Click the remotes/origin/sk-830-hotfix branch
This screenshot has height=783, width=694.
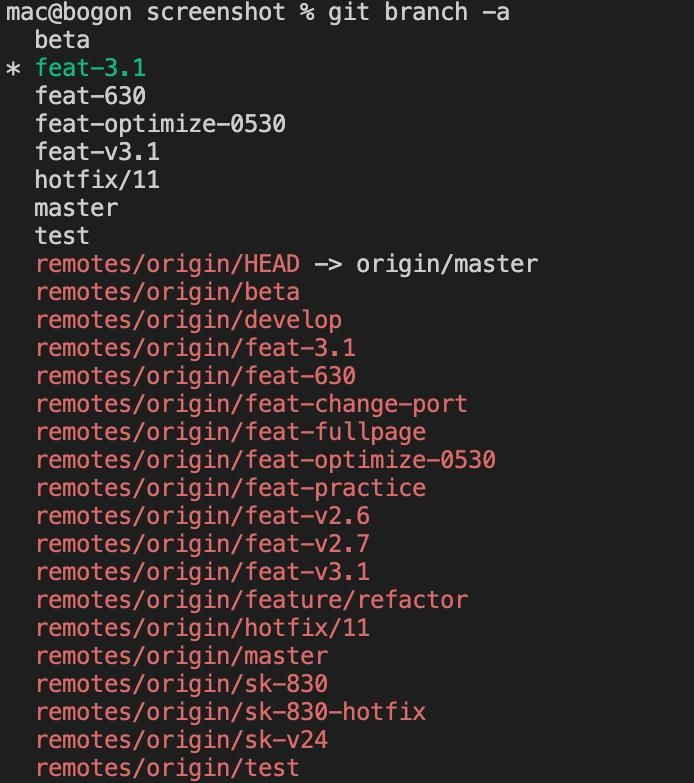pyautogui.click(x=230, y=712)
